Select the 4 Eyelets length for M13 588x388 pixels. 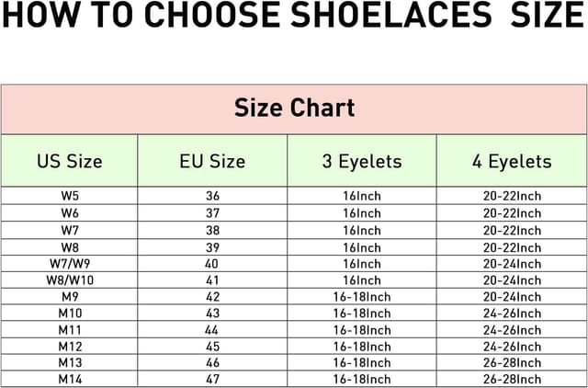coord(512,362)
